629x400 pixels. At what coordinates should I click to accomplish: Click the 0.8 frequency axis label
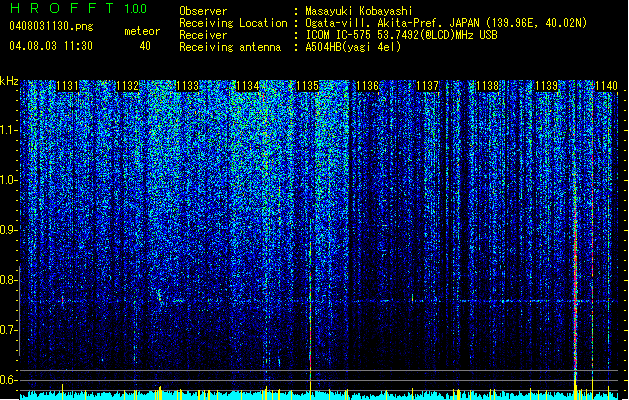[x=9, y=280]
